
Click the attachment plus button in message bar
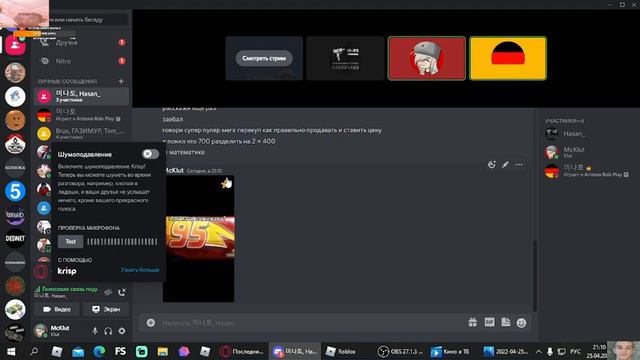[x=151, y=323]
